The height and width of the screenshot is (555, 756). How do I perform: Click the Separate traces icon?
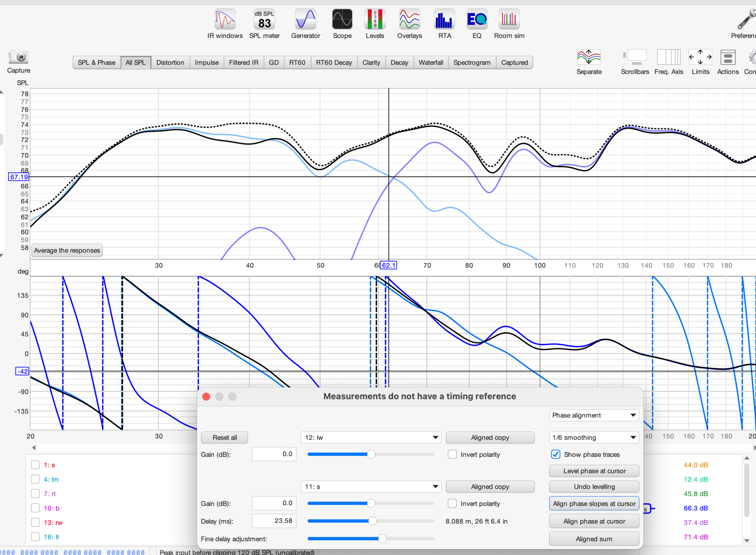click(x=589, y=58)
